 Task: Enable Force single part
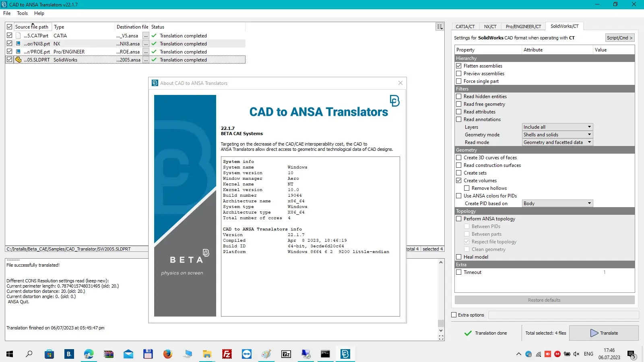point(458,81)
